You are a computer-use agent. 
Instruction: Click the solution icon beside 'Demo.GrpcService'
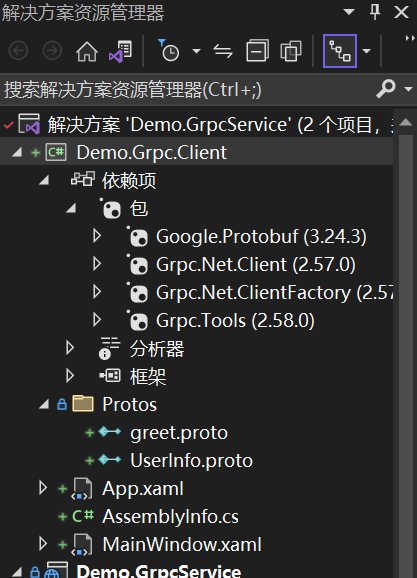pos(29,124)
